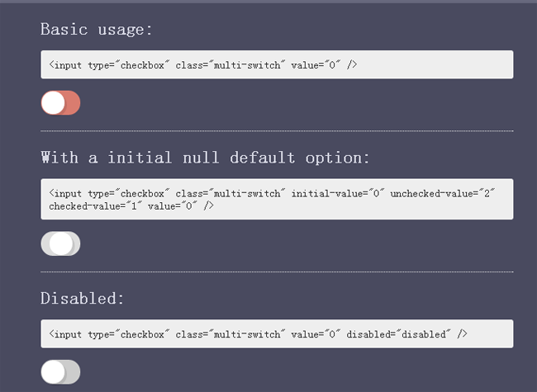
Task: Click the Disabled section's grayed-out switch
Action: [x=60, y=372]
